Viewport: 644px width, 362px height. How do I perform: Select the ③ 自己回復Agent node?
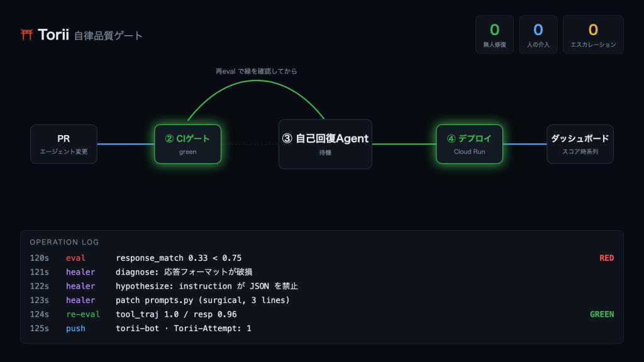point(325,144)
